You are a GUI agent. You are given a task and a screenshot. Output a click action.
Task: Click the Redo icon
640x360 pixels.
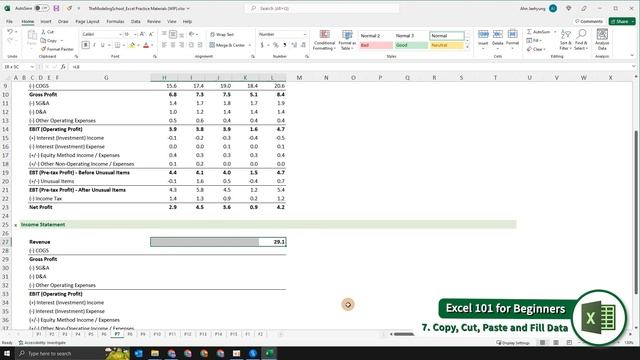[10, 40]
